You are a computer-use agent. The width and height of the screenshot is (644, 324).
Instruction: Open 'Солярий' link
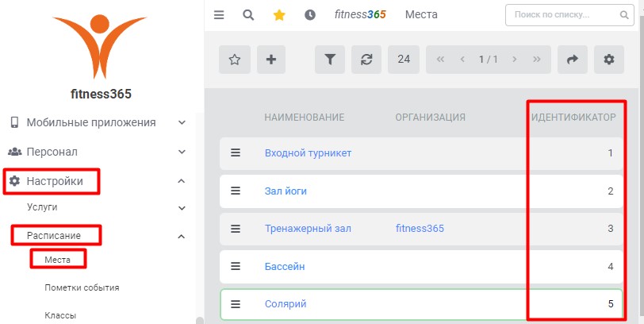point(286,304)
